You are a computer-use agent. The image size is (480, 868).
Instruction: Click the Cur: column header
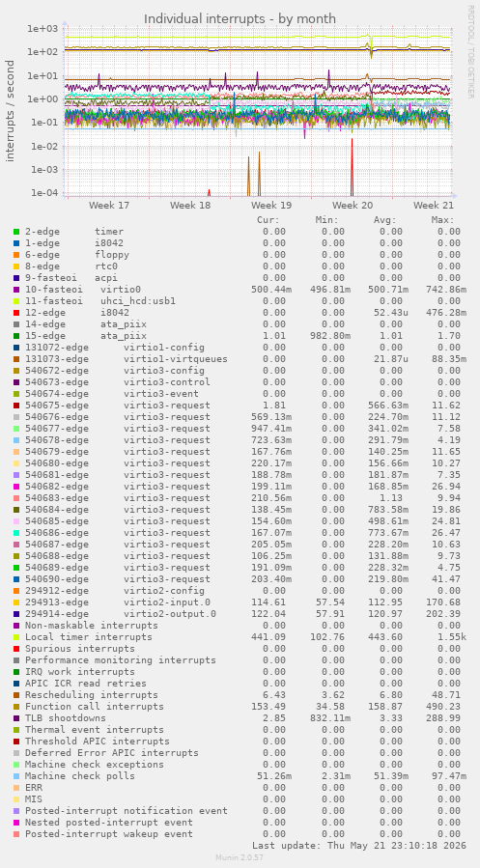[268, 220]
